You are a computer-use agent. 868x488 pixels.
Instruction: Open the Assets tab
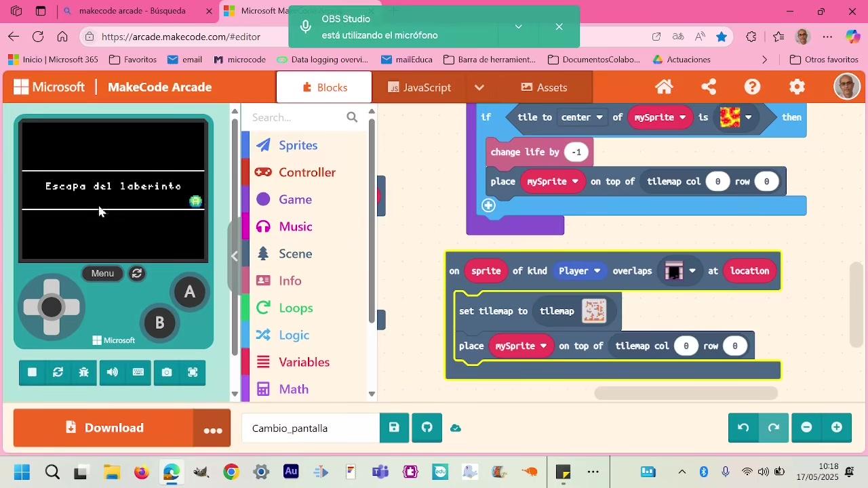544,87
